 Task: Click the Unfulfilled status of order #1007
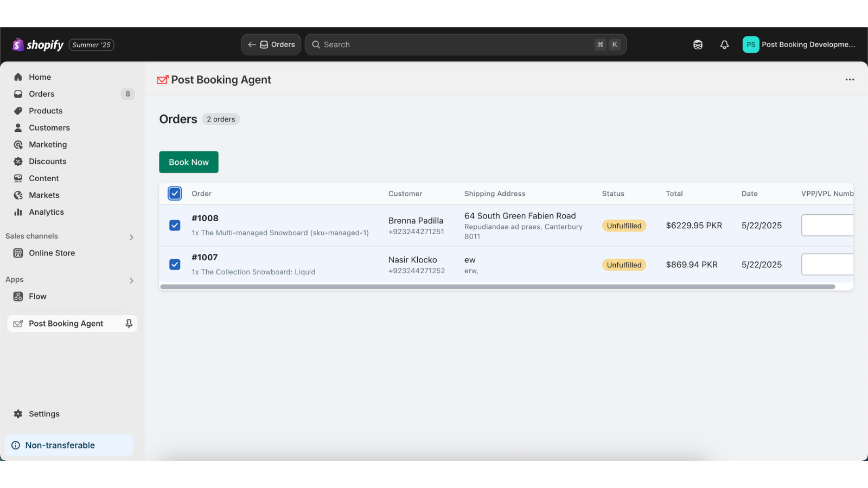pos(624,265)
